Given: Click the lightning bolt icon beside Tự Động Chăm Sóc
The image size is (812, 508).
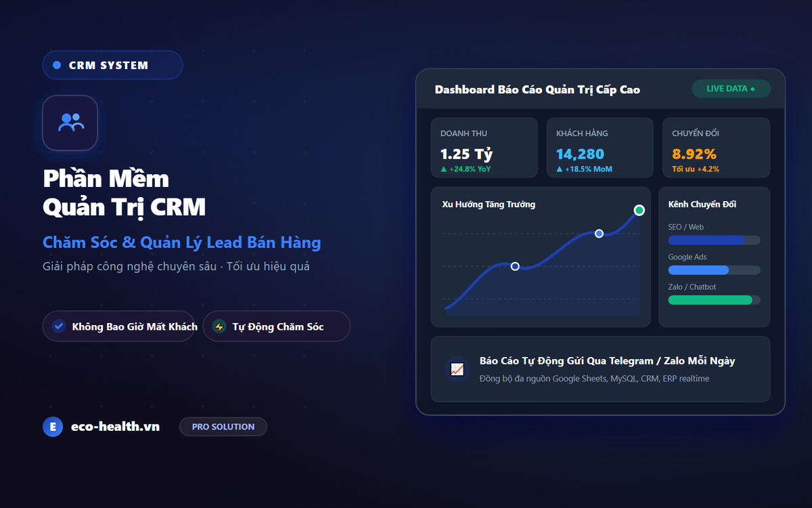Looking at the screenshot, I should click(x=219, y=326).
